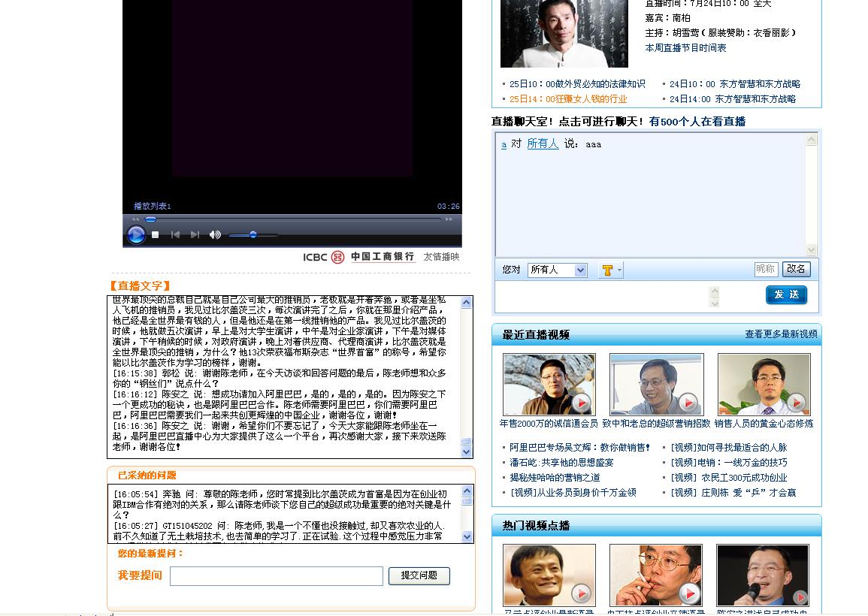
Task: Play the smoking man with glasses thumbnail under 热门视频点播
Action: pos(655,575)
